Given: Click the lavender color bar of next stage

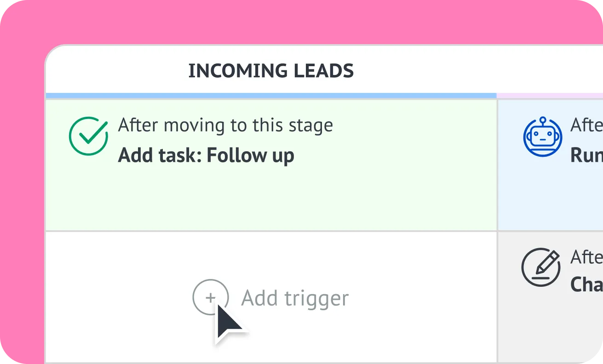Looking at the screenshot, I should tap(550, 96).
